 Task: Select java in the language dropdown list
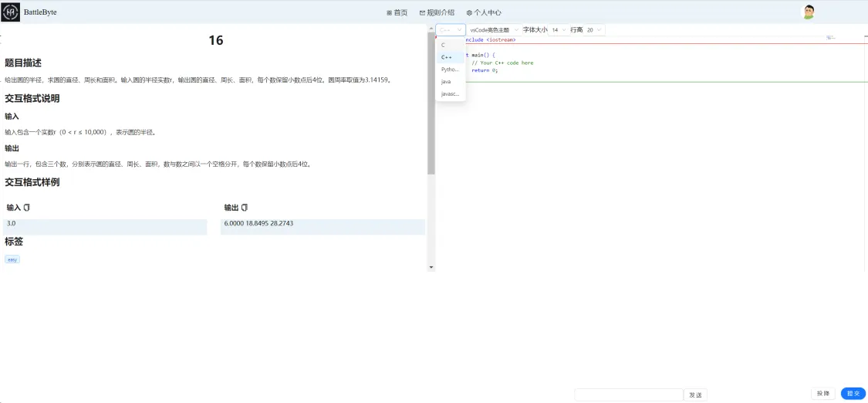coord(450,82)
